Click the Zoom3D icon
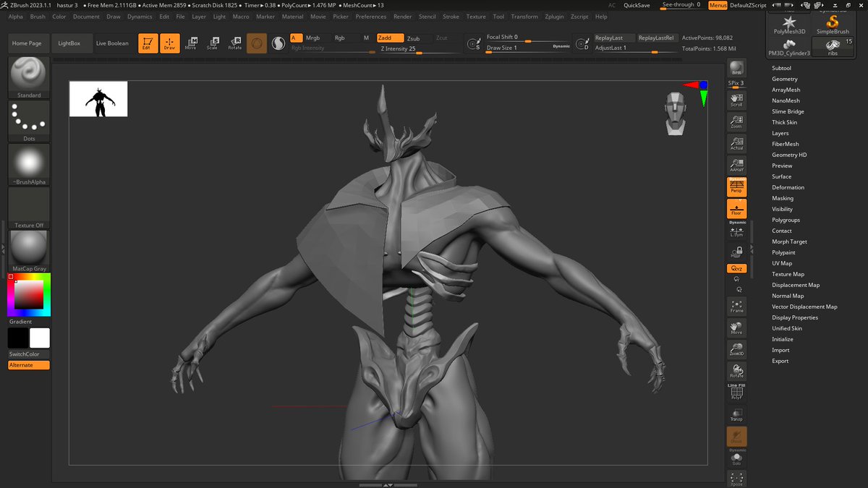This screenshot has width=868, height=488. tap(736, 349)
